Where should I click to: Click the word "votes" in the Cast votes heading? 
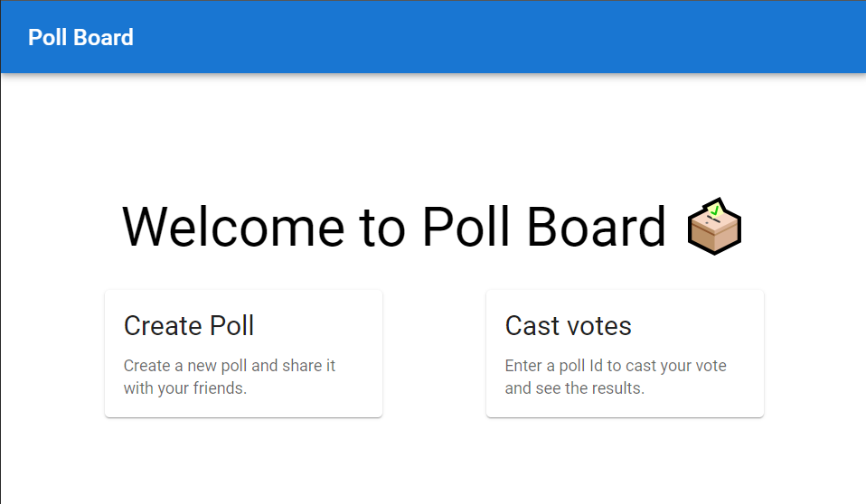(600, 325)
